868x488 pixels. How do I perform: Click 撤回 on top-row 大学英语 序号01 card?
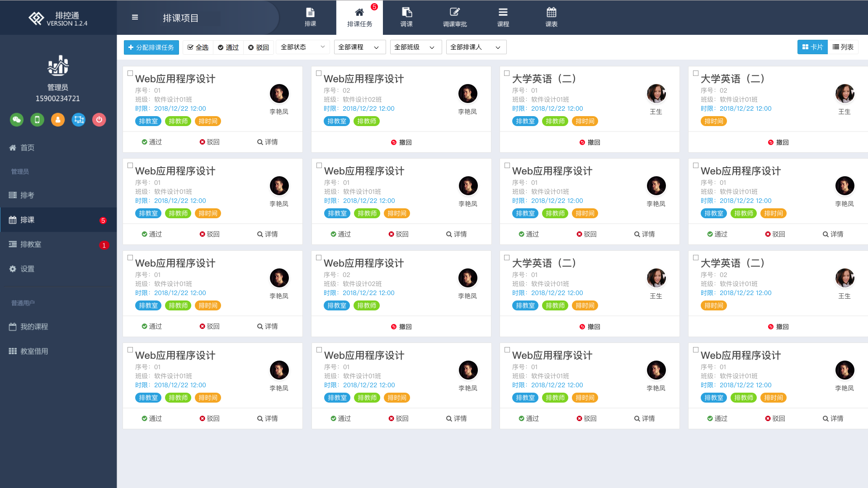[590, 142]
